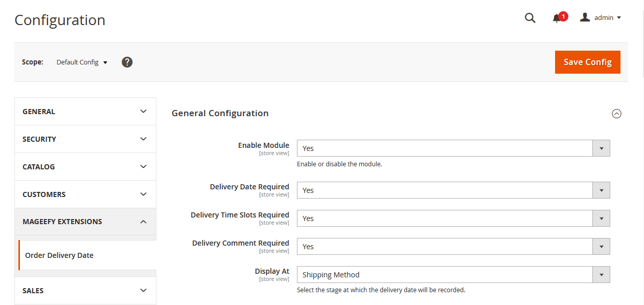Open the Delivery Time Slots Required dropdown
The height and width of the screenshot is (305, 644).
pyautogui.click(x=453, y=219)
